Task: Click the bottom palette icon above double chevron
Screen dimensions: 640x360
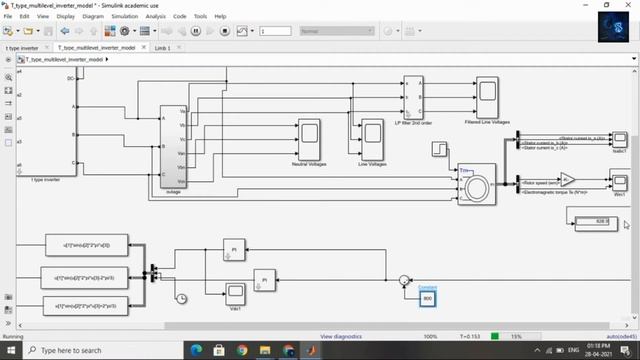Action: (8, 310)
